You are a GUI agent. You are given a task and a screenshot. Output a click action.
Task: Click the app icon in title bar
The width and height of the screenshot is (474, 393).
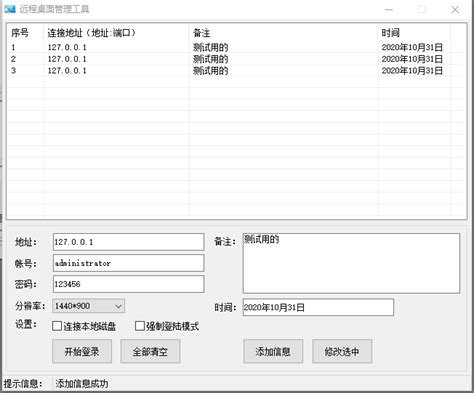pyautogui.click(x=10, y=9)
